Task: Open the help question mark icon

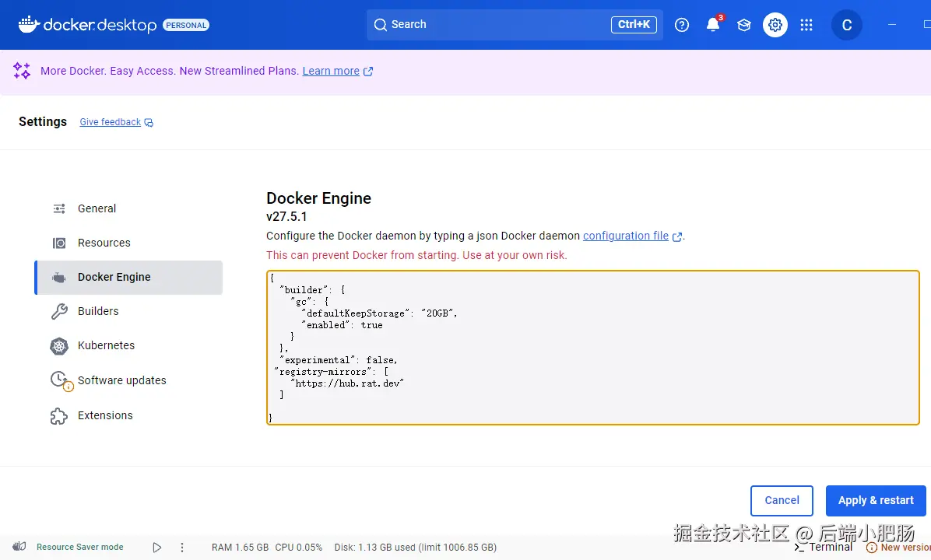Action: pos(682,25)
